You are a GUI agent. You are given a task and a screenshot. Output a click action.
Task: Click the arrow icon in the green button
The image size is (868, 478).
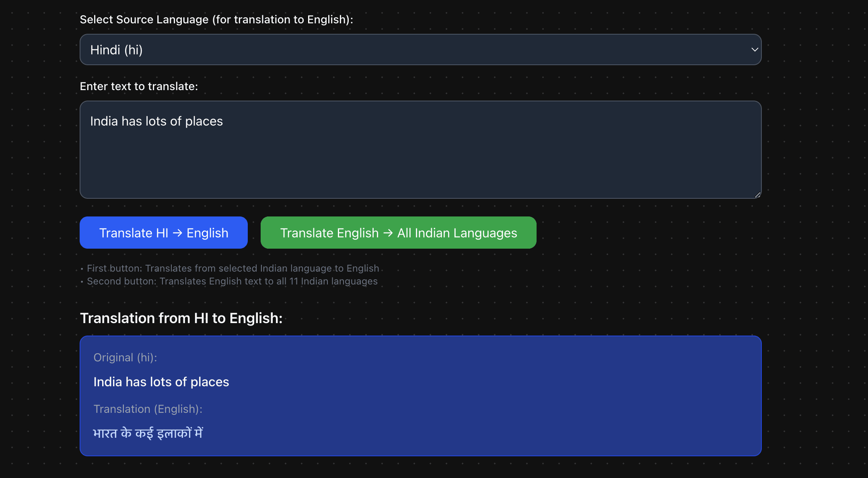click(x=387, y=233)
